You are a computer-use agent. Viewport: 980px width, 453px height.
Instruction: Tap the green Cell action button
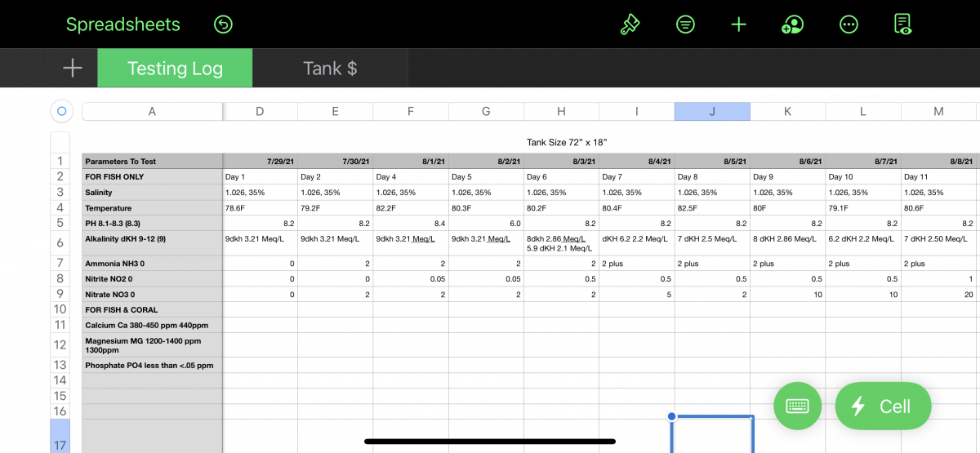(883, 406)
